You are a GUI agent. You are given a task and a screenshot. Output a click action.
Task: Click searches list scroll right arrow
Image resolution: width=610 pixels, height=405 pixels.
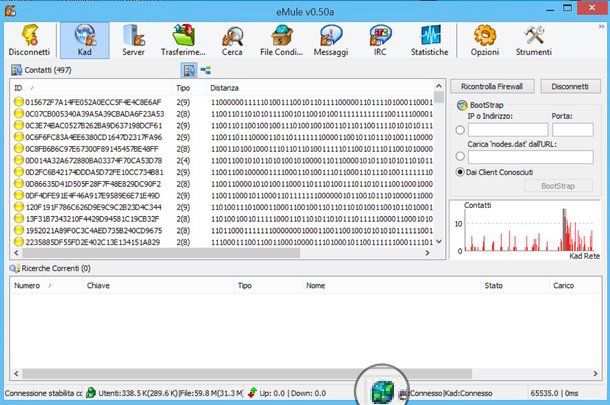point(596,373)
